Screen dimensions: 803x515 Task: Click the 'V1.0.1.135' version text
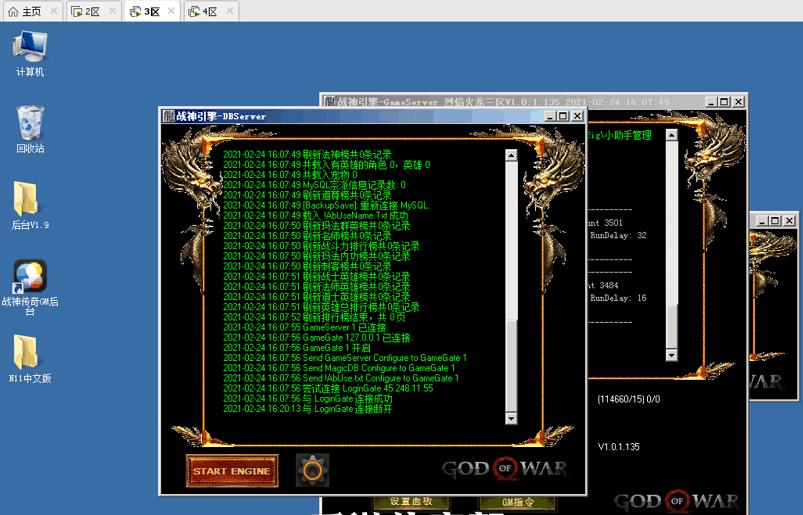[619, 446]
